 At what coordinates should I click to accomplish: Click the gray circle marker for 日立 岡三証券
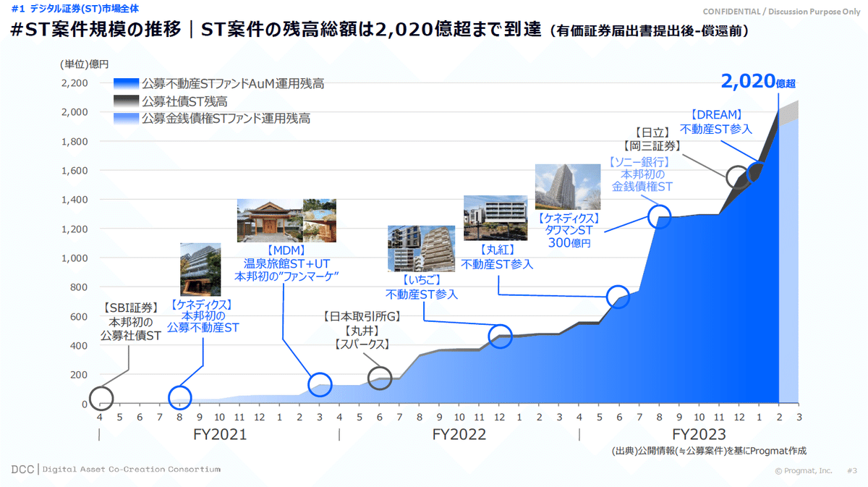pos(739,177)
